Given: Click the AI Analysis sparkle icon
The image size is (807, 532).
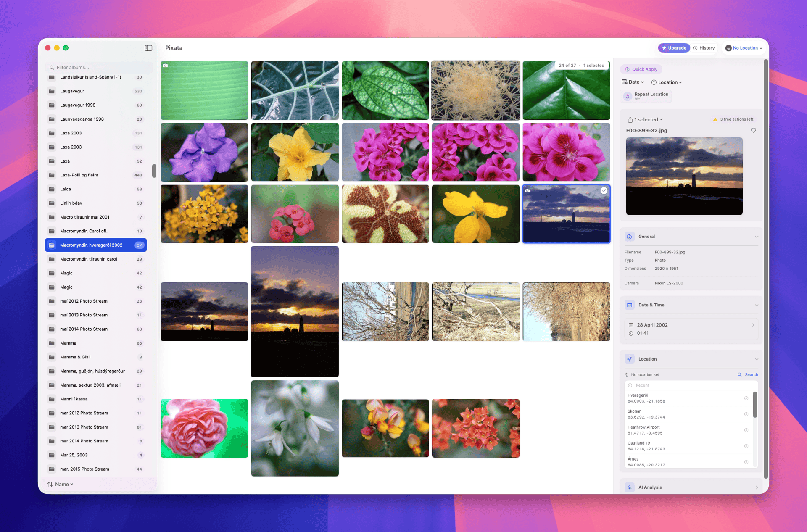Looking at the screenshot, I should (629, 487).
